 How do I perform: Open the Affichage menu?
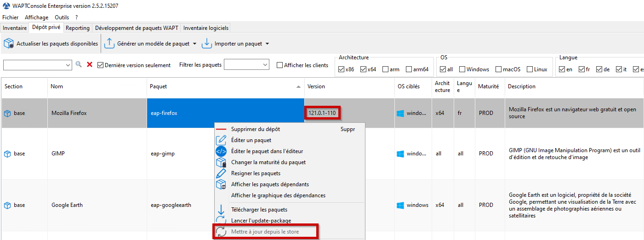point(36,17)
